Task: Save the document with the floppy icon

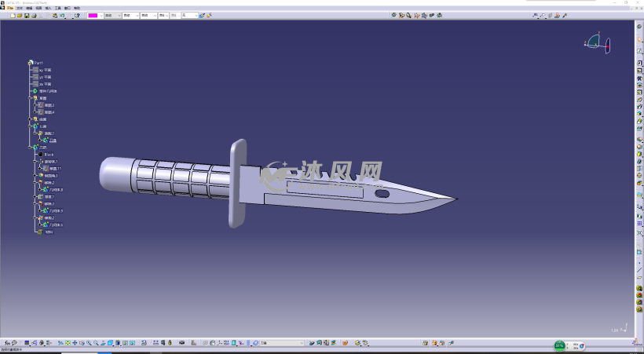Action: pos(27,15)
